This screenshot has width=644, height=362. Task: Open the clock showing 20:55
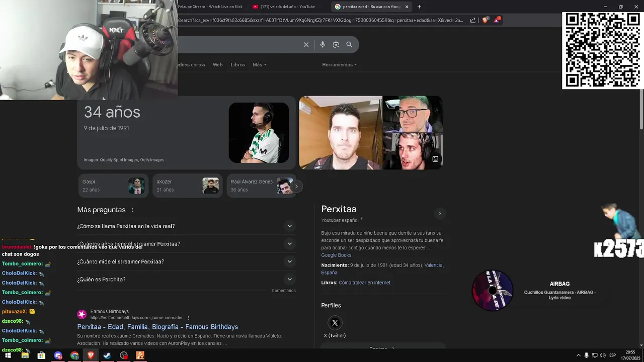click(x=630, y=355)
